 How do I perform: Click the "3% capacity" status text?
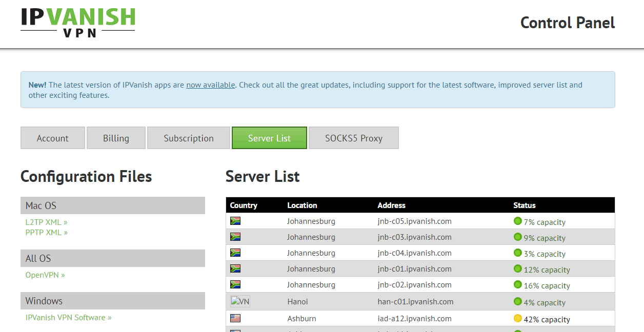click(x=545, y=254)
